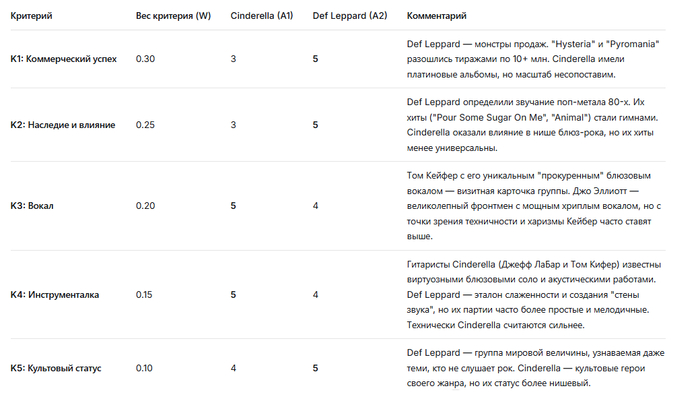Image resolution: width=700 pixels, height=407 pixels.
Task: Click the weight value 0.30 cell
Action: point(146,59)
